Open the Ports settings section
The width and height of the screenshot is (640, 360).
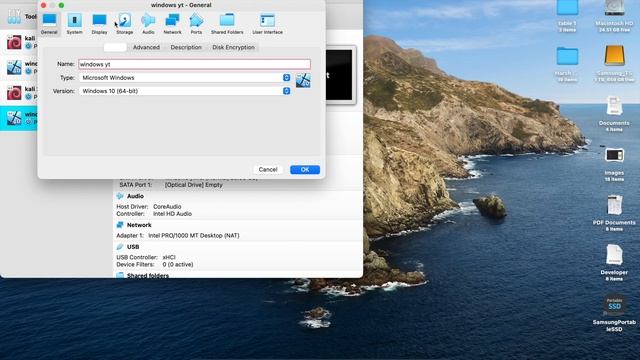(196, 24)
